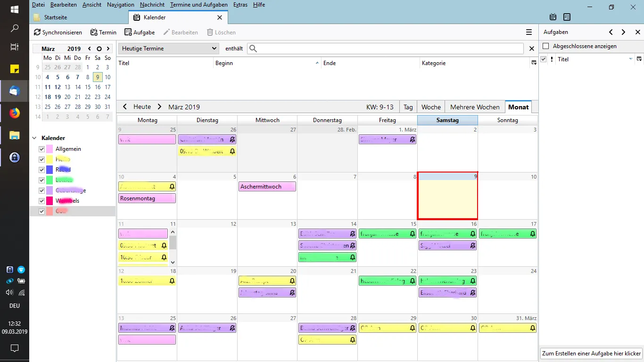Open Firefox from the taskbar
Image resolution: width=644 pixels, height=362 pixels.
[x=15, y=113]
